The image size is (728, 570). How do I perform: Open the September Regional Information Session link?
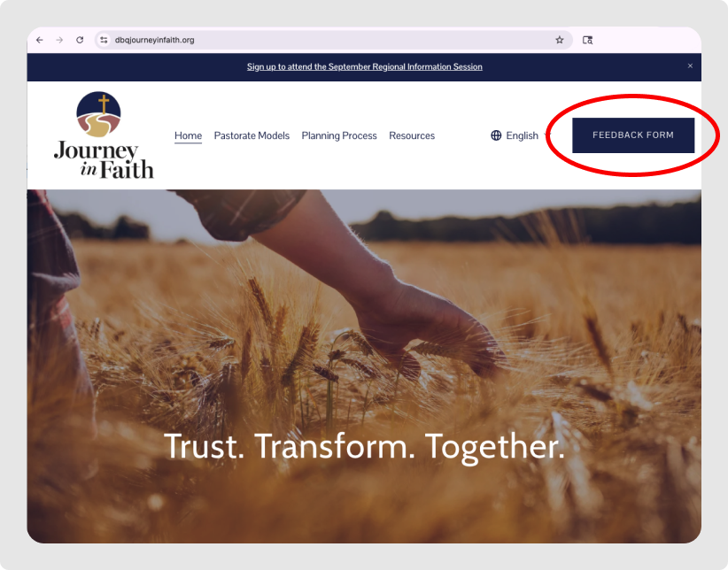(x=364, y=66)
